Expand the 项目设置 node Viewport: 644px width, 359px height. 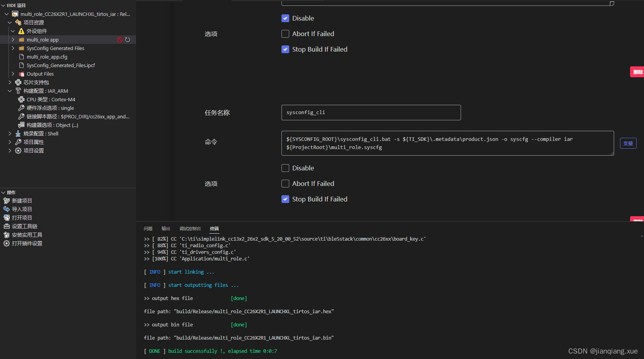[10, 151]
